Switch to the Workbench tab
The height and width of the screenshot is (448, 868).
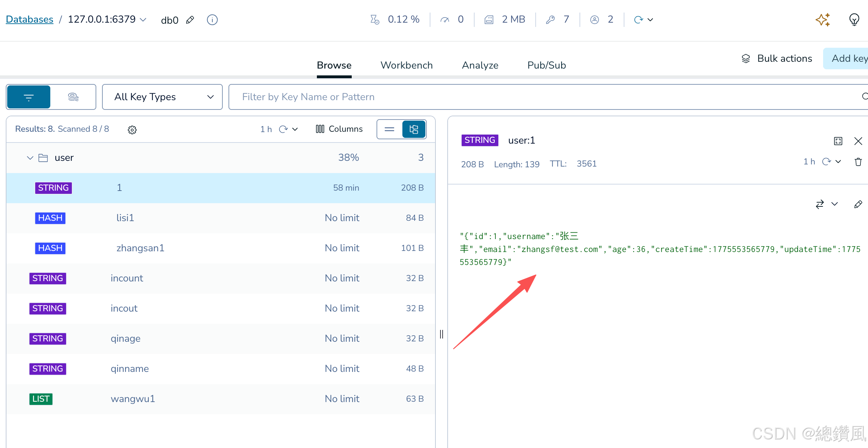406,65
